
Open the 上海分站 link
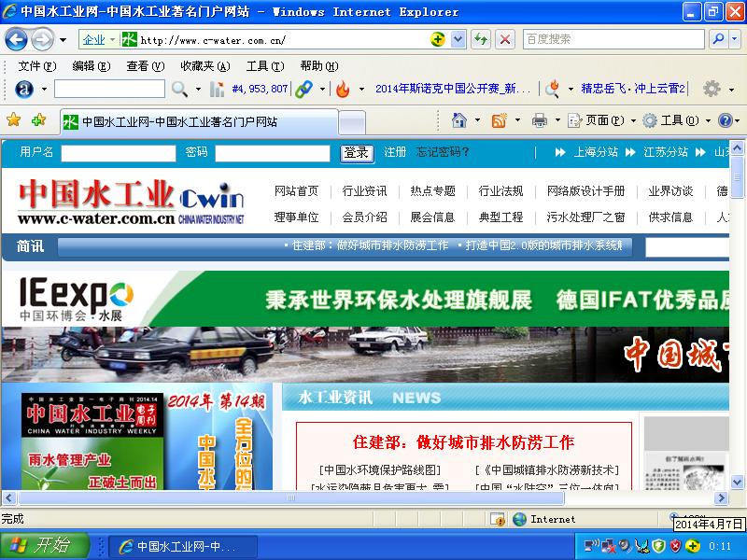[x=596, y=152]
